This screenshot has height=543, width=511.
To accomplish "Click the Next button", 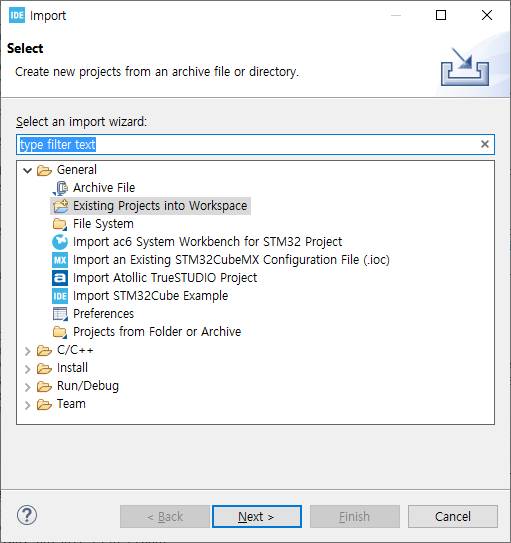I will pos(257,516).
